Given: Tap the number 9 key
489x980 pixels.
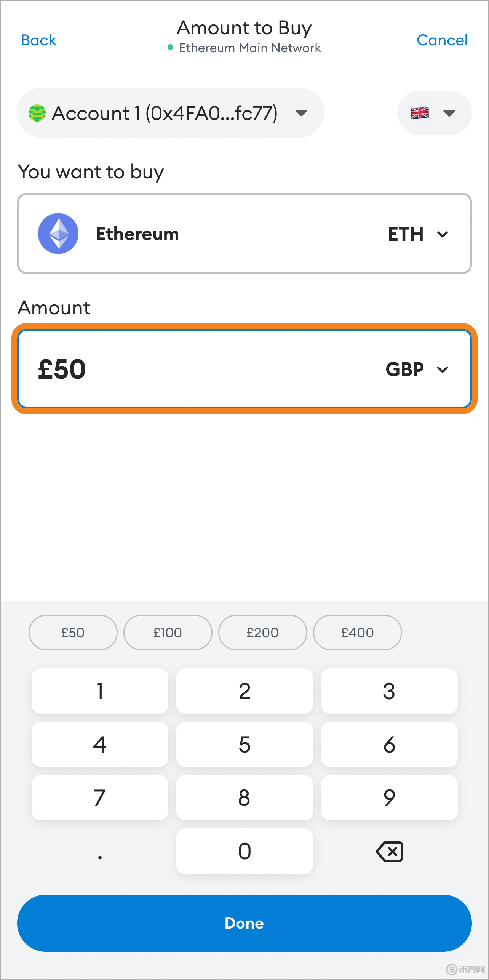Looking at the screenshot, I should (389, 797).
